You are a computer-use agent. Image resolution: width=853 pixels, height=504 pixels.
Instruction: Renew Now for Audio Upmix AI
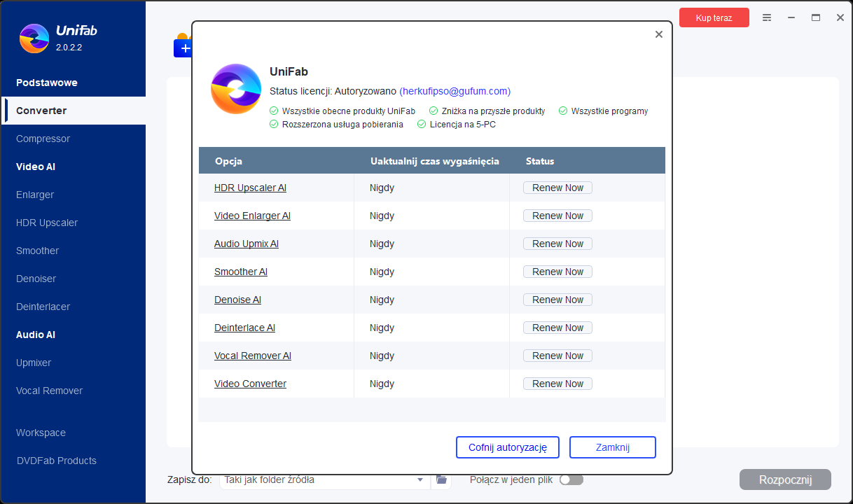[x=557, y=244]
